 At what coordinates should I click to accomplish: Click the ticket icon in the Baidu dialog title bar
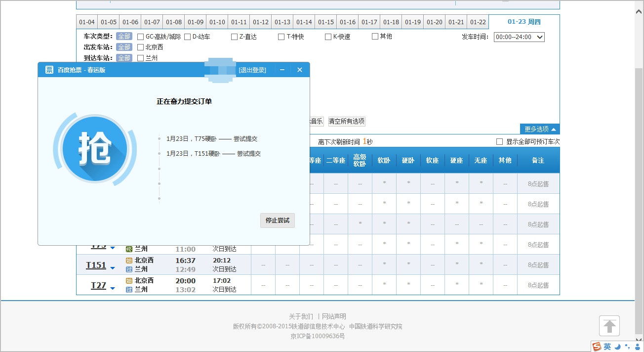(x=49, y=70)
